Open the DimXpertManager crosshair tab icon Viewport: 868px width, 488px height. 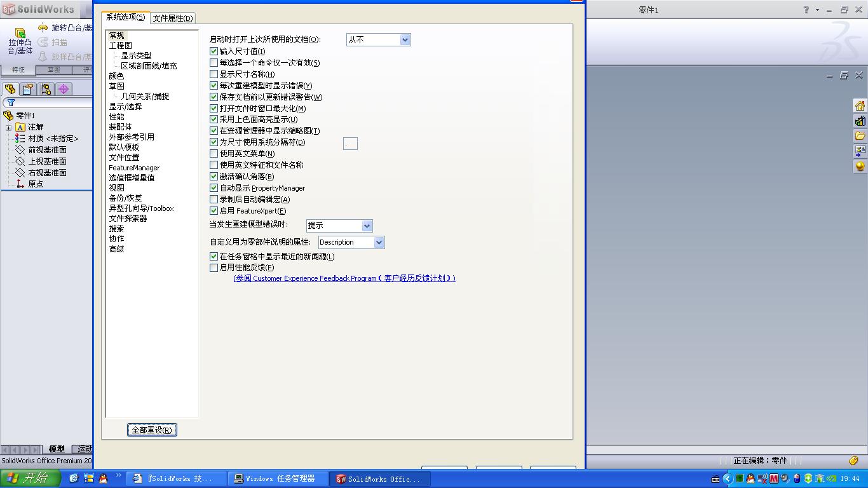click(64, 89)
